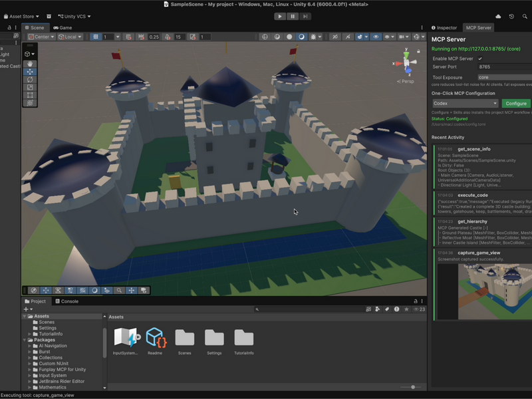The image size is (532, 399).
Task: Switch to the MCP Server tab
Action: pos(478,27)
